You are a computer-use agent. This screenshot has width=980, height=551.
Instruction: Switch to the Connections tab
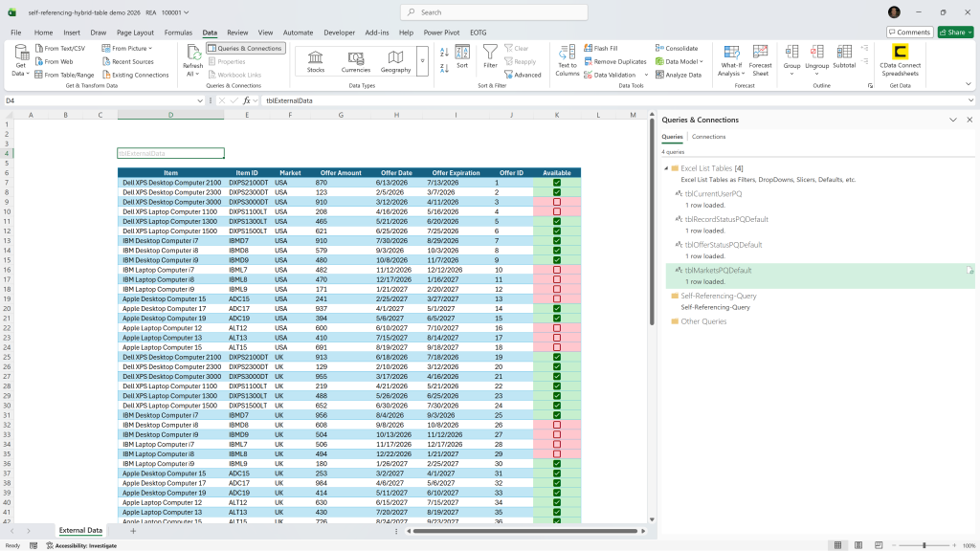709,137
